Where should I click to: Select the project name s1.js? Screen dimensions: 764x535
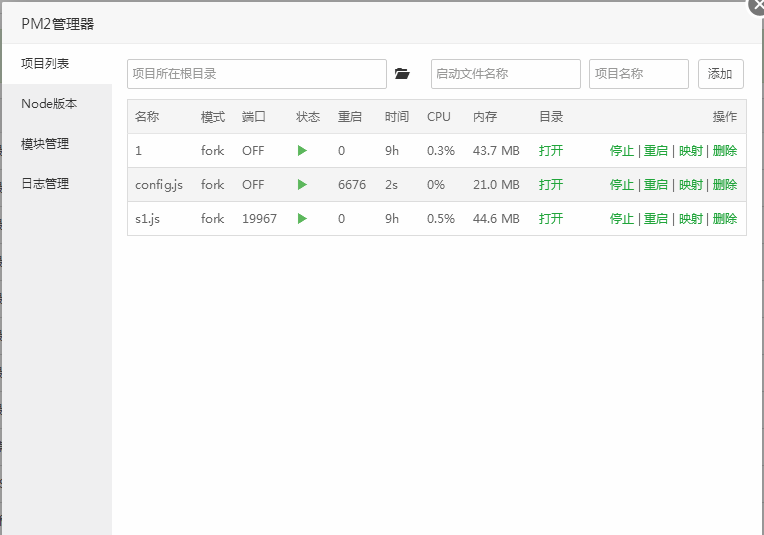tap(148, 218)
